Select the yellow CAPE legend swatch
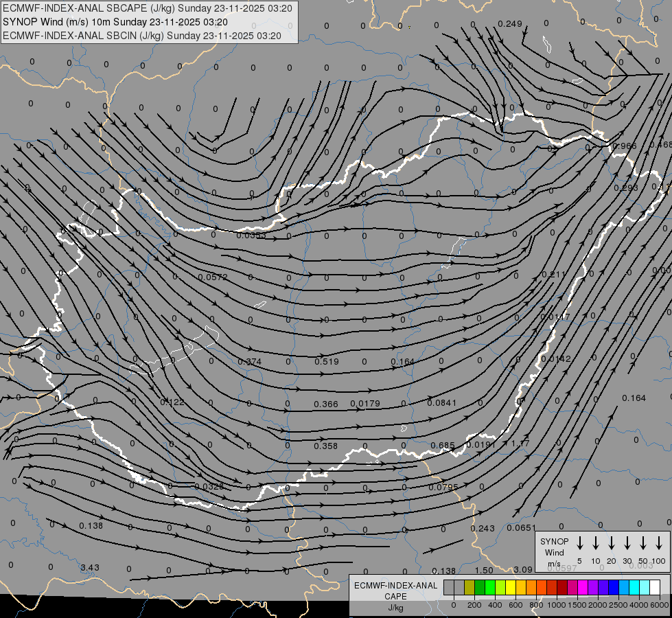This screenshot has width=672, height=618. [511, 587]
